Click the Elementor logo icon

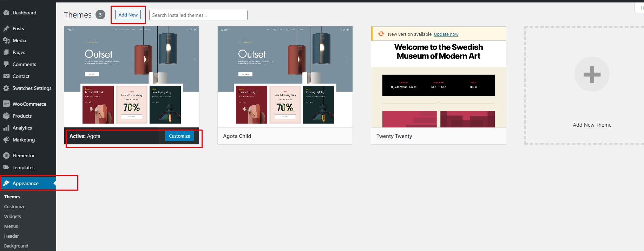pos(6,156)
